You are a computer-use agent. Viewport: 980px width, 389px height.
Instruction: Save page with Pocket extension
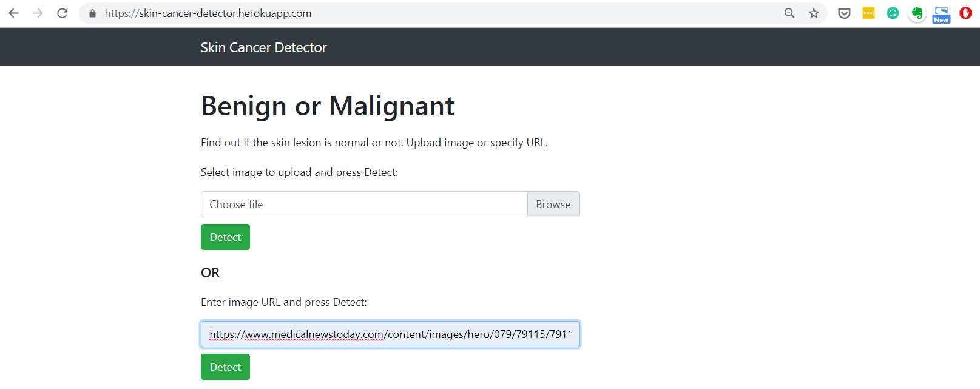(x=844, y=13)
